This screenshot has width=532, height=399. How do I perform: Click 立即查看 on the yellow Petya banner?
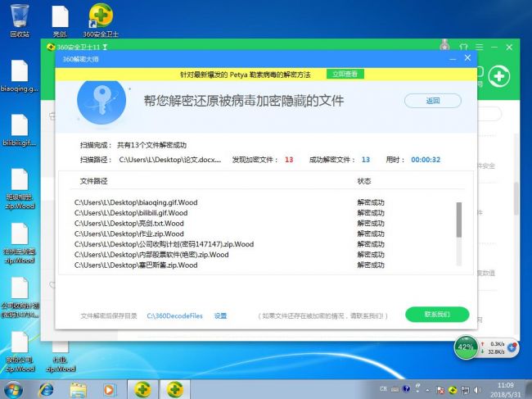(x=345, y=74)
